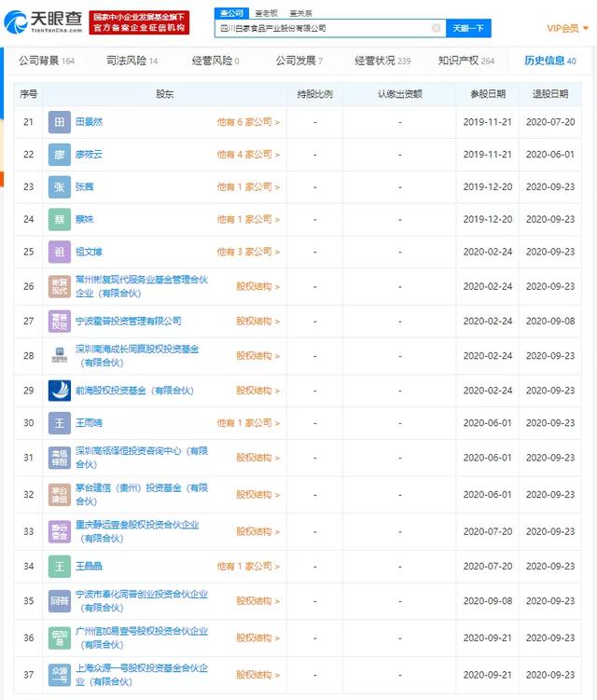
Task: Click the small company logo in row 28
Action: (60, 356)
